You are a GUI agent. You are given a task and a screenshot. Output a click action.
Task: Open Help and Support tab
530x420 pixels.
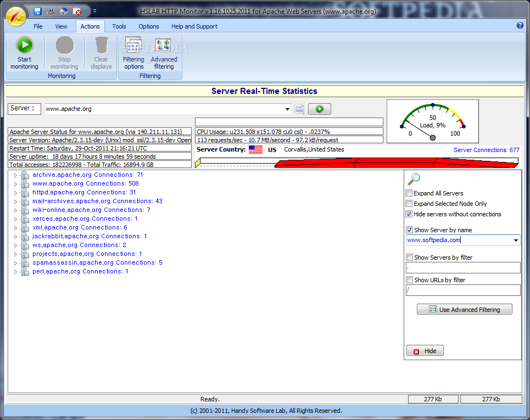194,26
